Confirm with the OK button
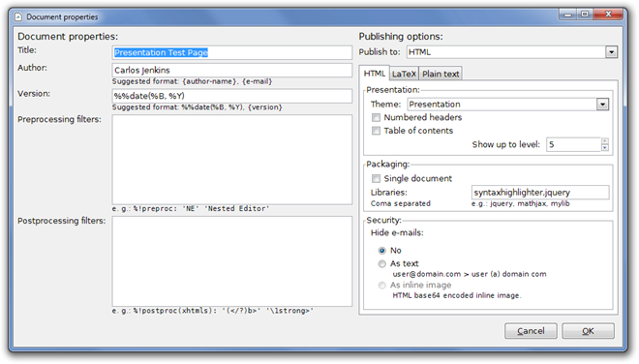This screenshot has height=364, width=639. click(x=588, y=331)
